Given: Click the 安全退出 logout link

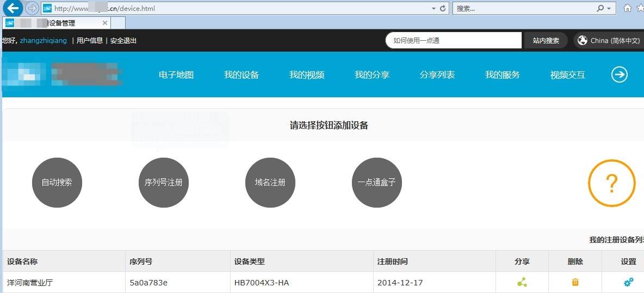Looking at the screenshot, I should click(123, 41).
